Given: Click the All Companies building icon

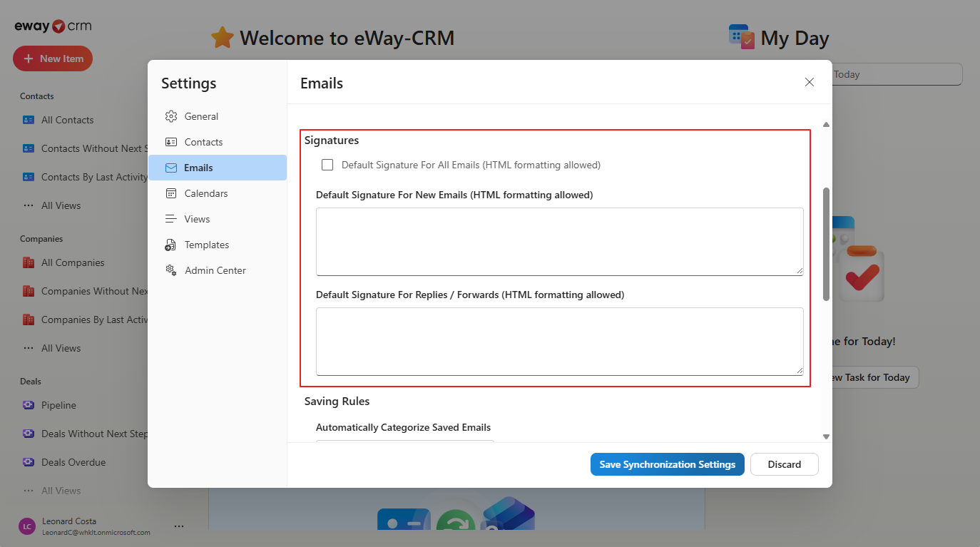Looking at the screenshot, I should tap(29, 262).
